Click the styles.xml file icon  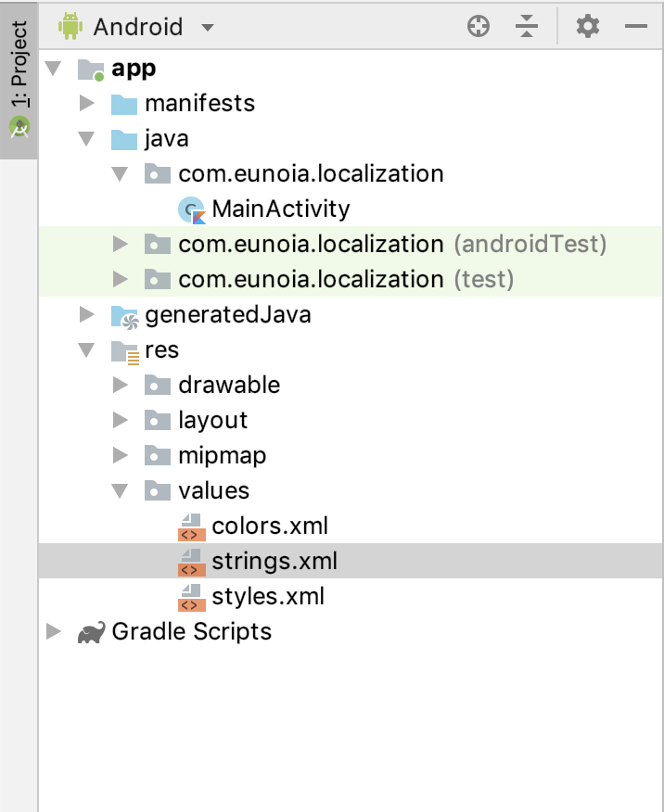192,598
